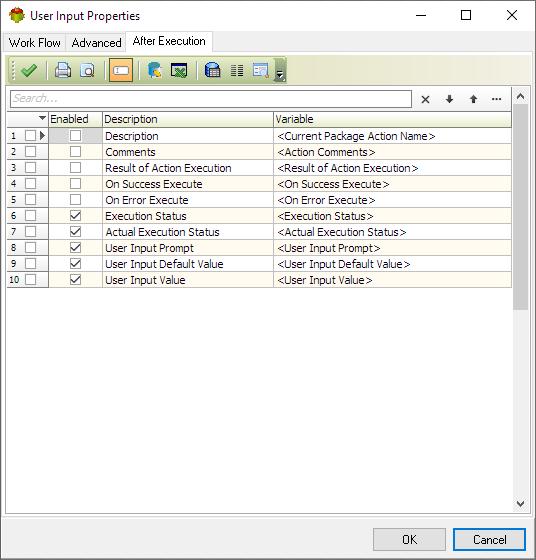This screenshot has height=560, width=536.
Task: Click the vertical scrollbar up arrow
Action: (520, 96)
